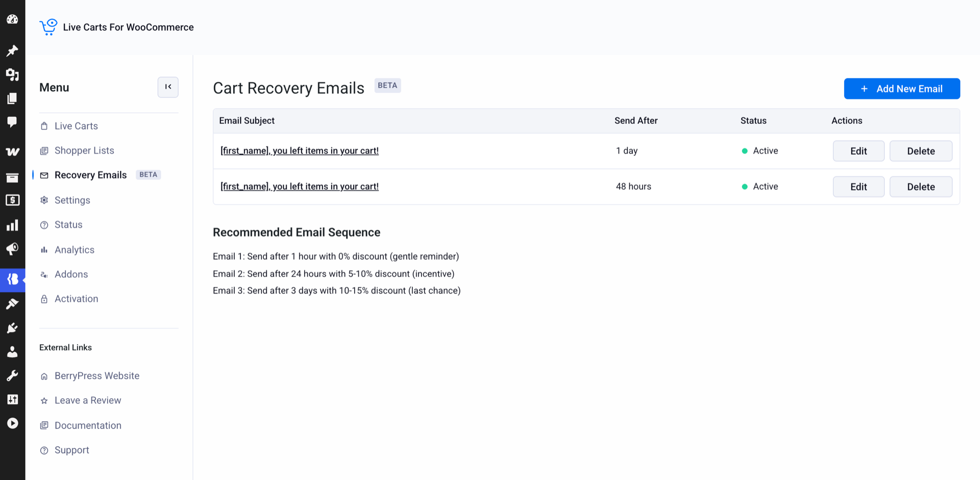Click the Active status in 48 hours row
This screenshot has width=980, height=480.
tap(760, 186)
